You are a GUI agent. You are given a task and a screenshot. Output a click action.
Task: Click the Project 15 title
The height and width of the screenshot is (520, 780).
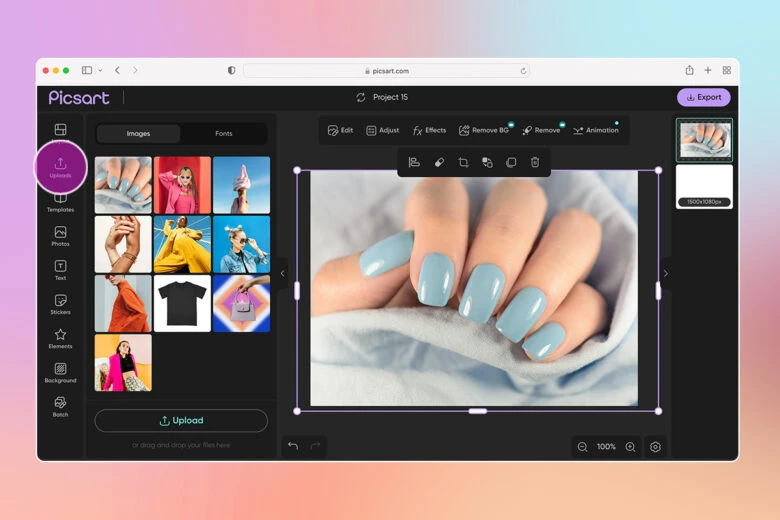390,97
